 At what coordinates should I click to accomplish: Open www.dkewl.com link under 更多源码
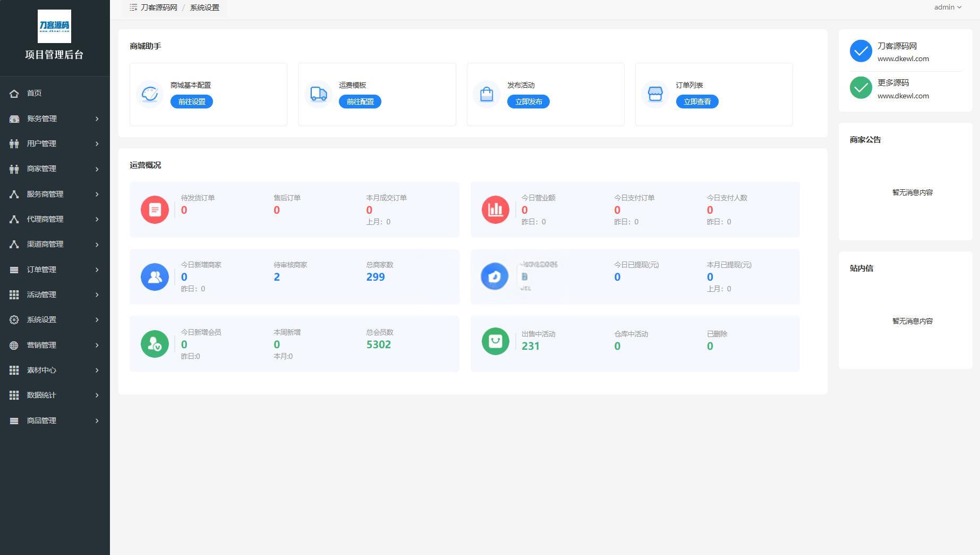(903, 96)
